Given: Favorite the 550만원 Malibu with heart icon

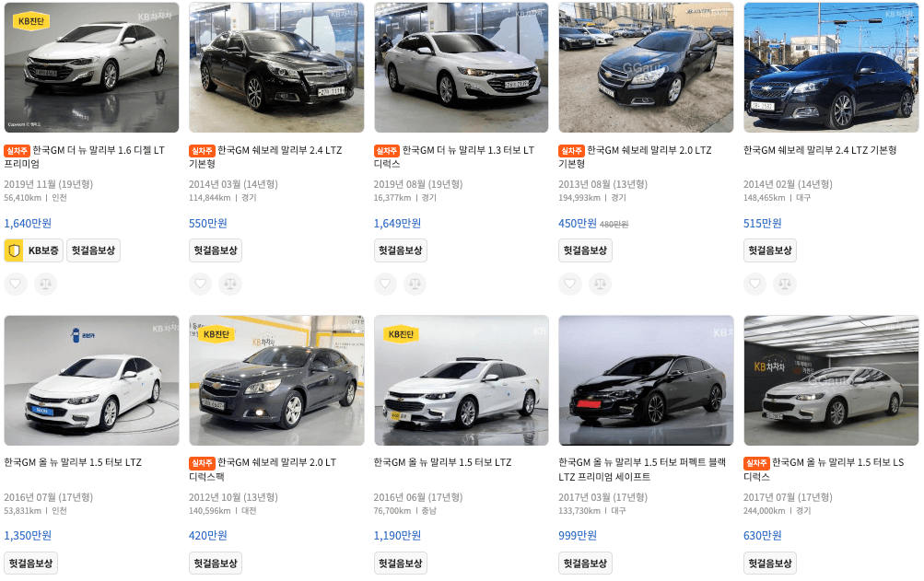Looking at the screenshot, I should (200, 284).
